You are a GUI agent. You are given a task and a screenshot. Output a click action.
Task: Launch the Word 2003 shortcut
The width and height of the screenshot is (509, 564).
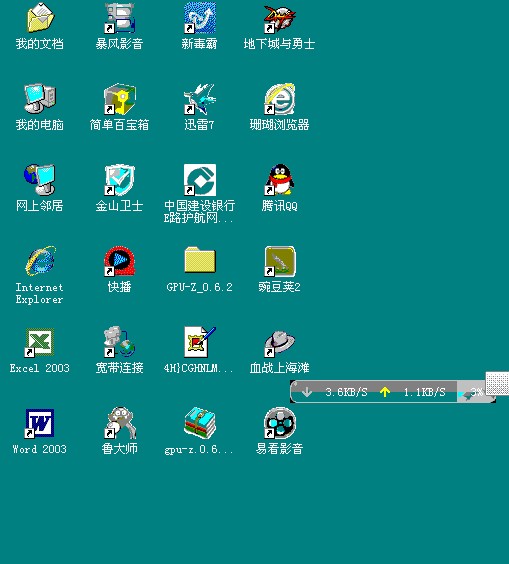click(40, 423)
